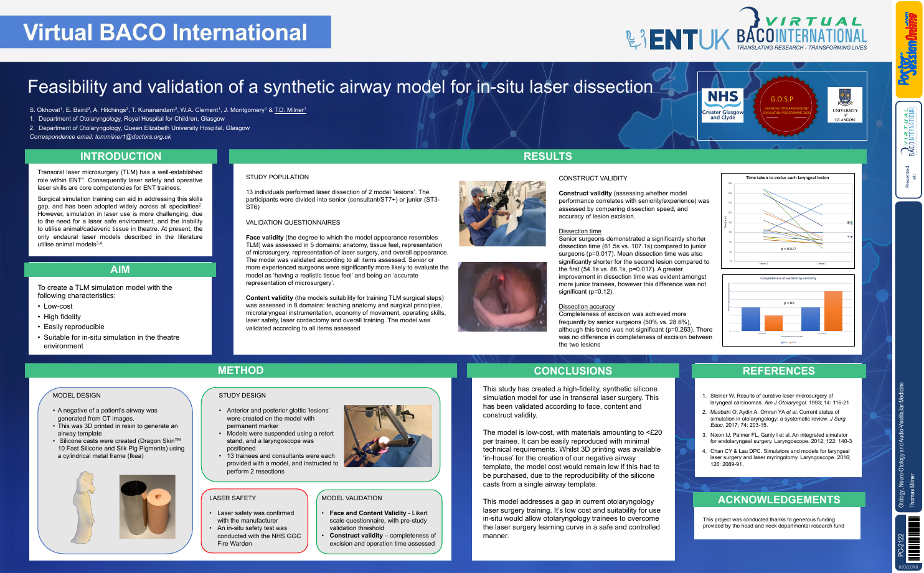Click the poster title 'Feasibility and validation...'

point(340,86)
